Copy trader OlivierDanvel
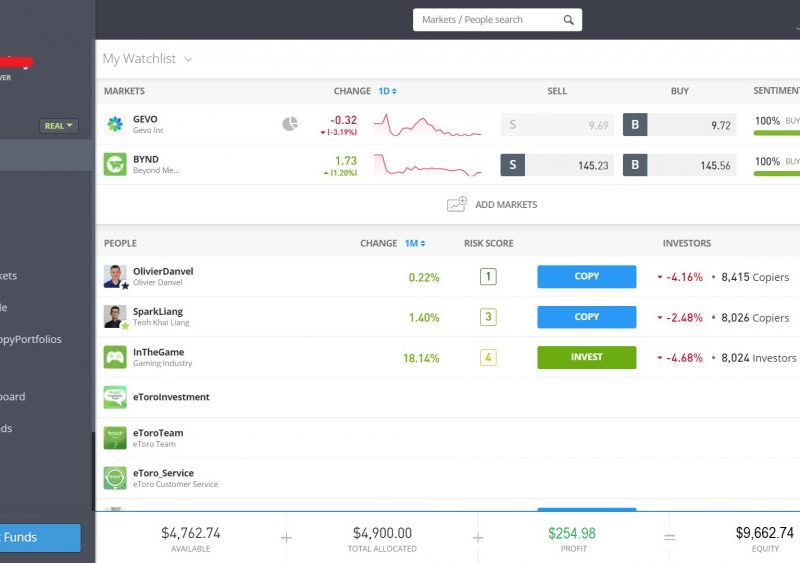The image size is (800, 563). click(587, 276)
